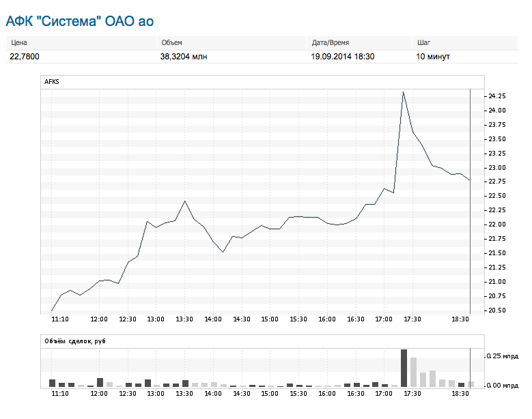The image size is (532, 419).
Task: Click the price peak near 24.25
Action: click(403, 92)
